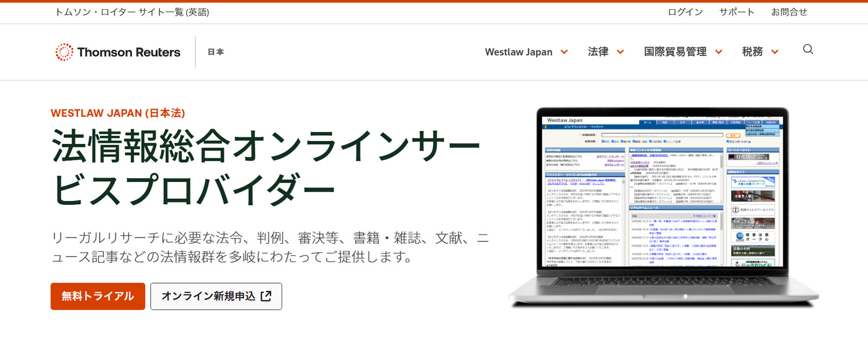868x353 pixels.
Task: Click the 無料トライアル button
Action: (98, 297)
